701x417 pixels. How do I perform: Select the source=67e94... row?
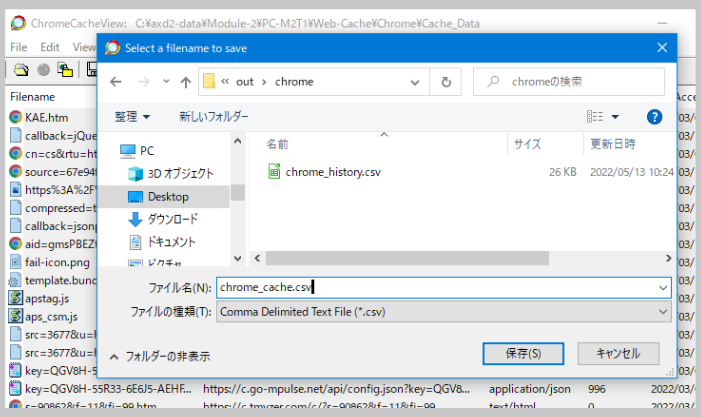(52, 172)
